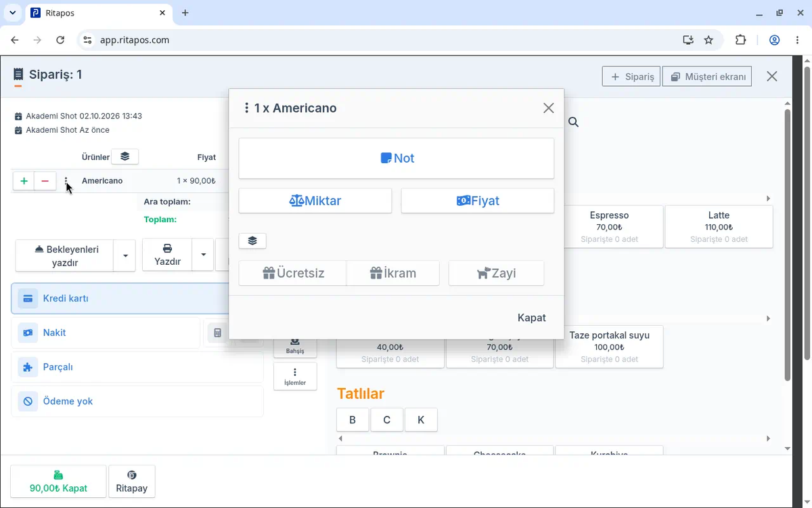This screenshot has width=812, height=508.
Task: Reload the page in the browser
Action: pyautogui.click(x=60, y=40)
